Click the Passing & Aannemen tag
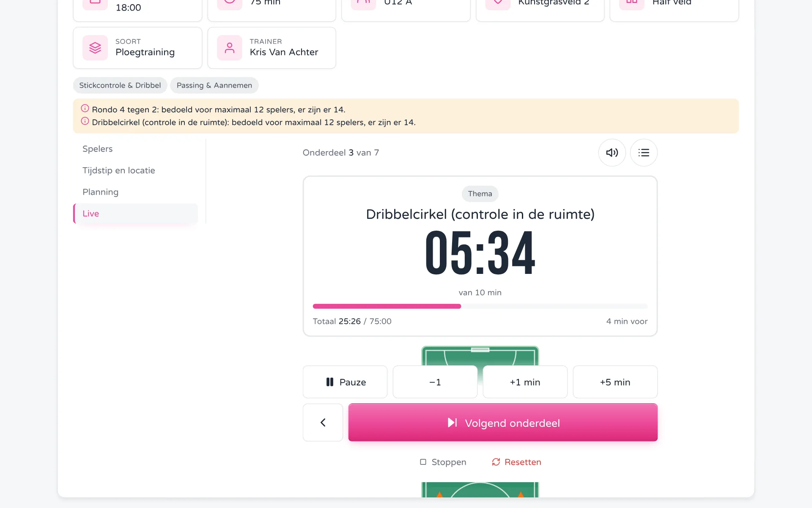 [214, 85]
